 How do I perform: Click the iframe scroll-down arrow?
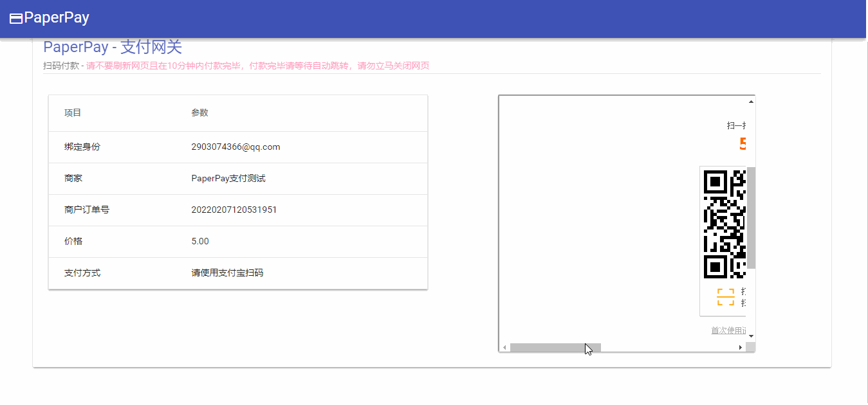pos(751,336)
